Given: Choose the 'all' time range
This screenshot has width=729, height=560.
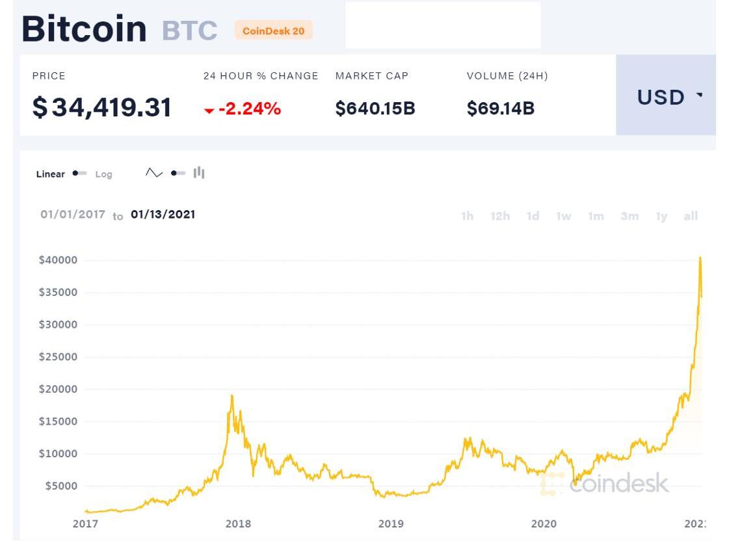Looking at the screenshot, I should click(x=691, y=217).
